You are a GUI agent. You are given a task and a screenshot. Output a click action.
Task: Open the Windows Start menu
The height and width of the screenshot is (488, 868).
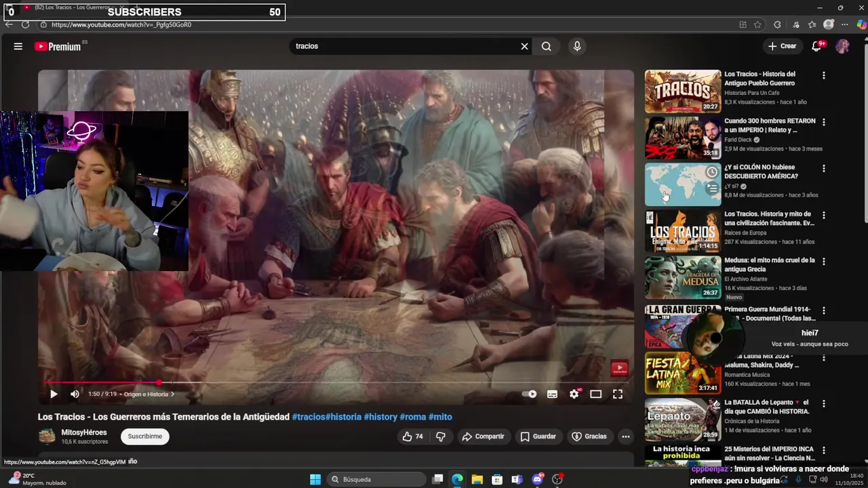pos(315,479)
